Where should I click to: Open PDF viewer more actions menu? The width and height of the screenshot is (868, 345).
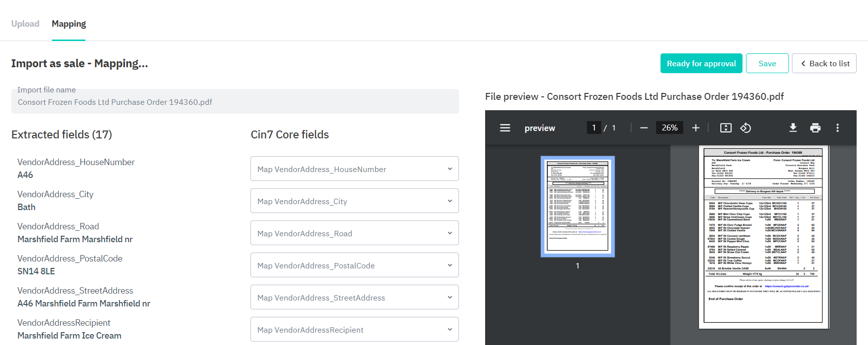(837, 128)
